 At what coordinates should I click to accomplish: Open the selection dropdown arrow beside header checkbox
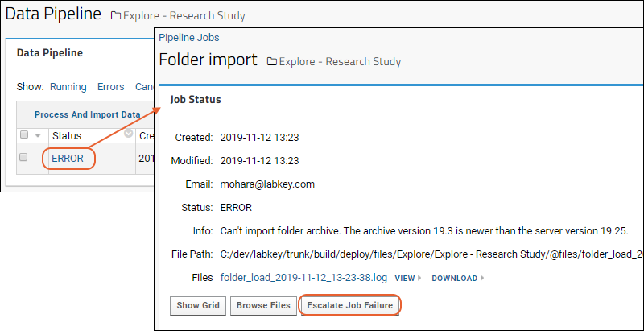click(x=38, y=135)
